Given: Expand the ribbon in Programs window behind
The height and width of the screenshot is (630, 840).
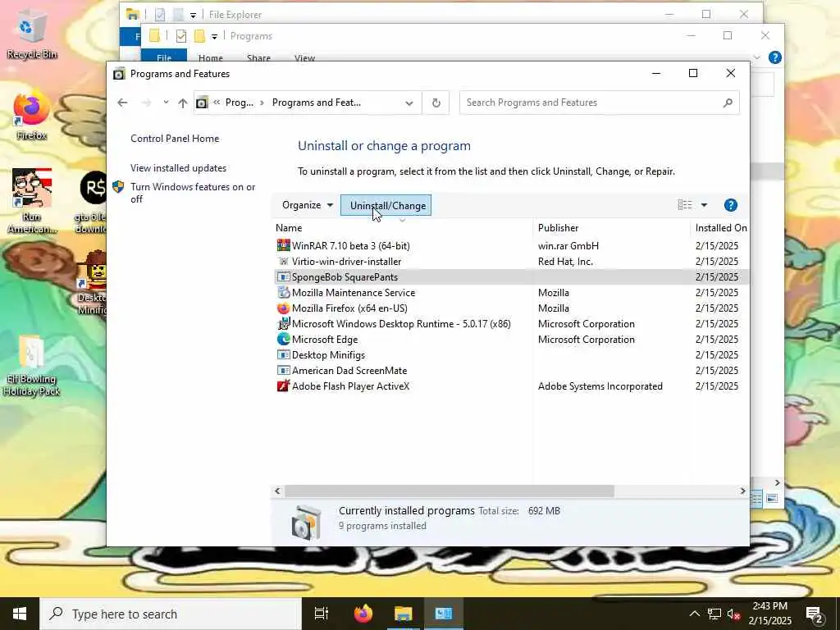Looking at the screenshot, I should [x=756, y=57].
